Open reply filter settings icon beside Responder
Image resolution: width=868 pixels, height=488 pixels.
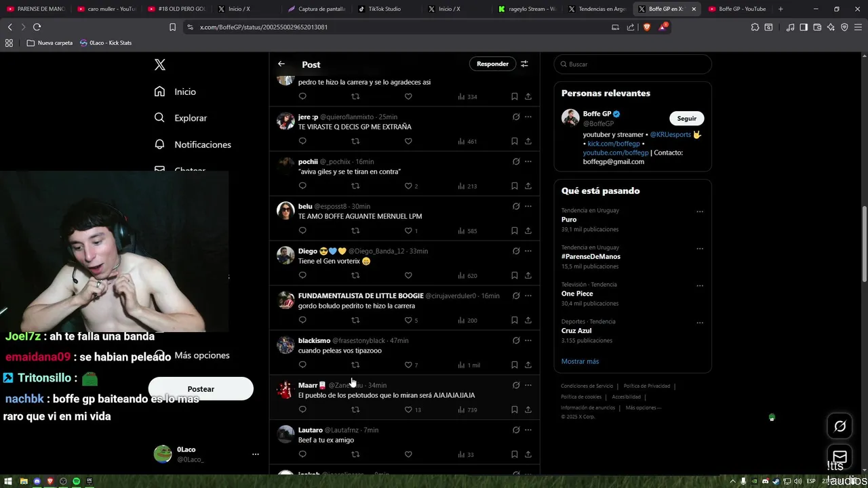pyautogui.click(x=524, y=64)
